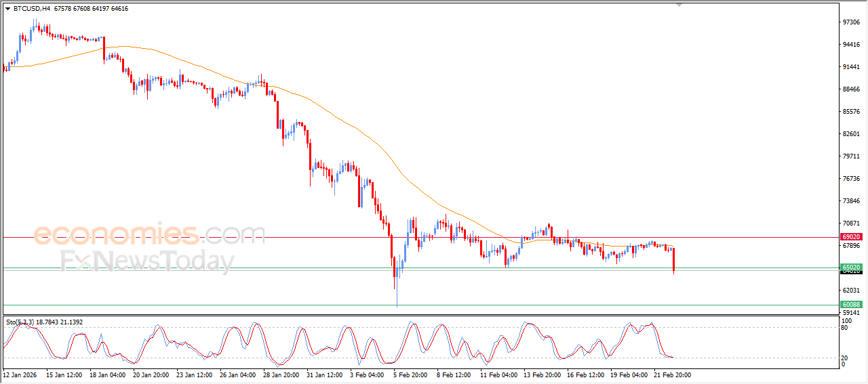Click the FxNewsToday watermark logo
The width and height of the screenshot is (868, 384).
pyautogui.click(x=147, y=261)
